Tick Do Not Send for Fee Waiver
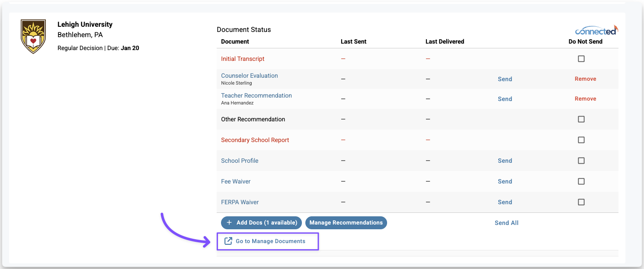Viewport: 644px width, 269px height. pos(581,181)
